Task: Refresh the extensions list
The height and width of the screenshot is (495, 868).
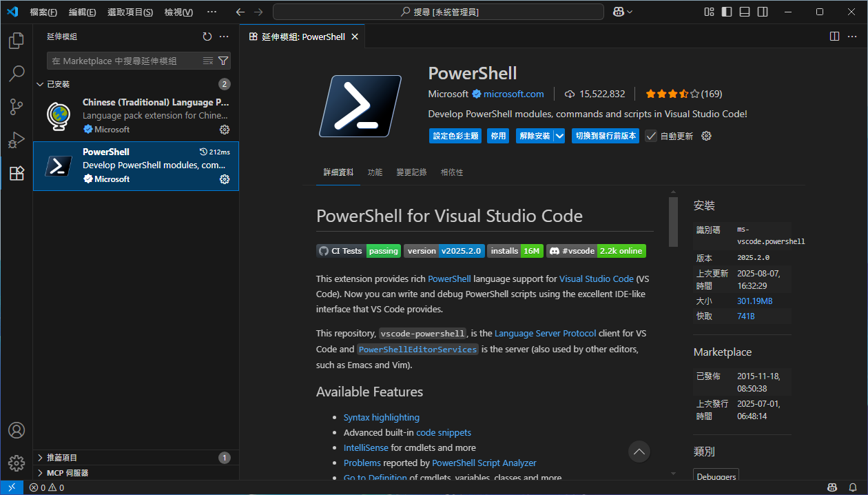Action: coord(207,37)
